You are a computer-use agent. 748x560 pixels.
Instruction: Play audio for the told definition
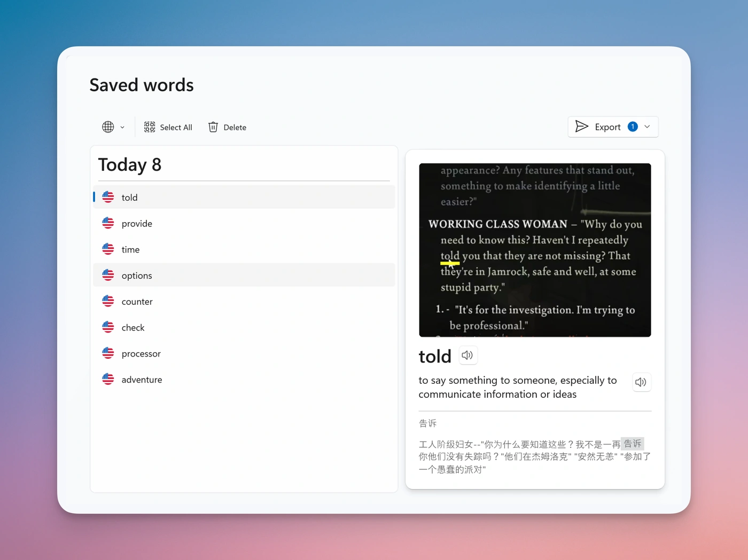[x=641, y=382]
